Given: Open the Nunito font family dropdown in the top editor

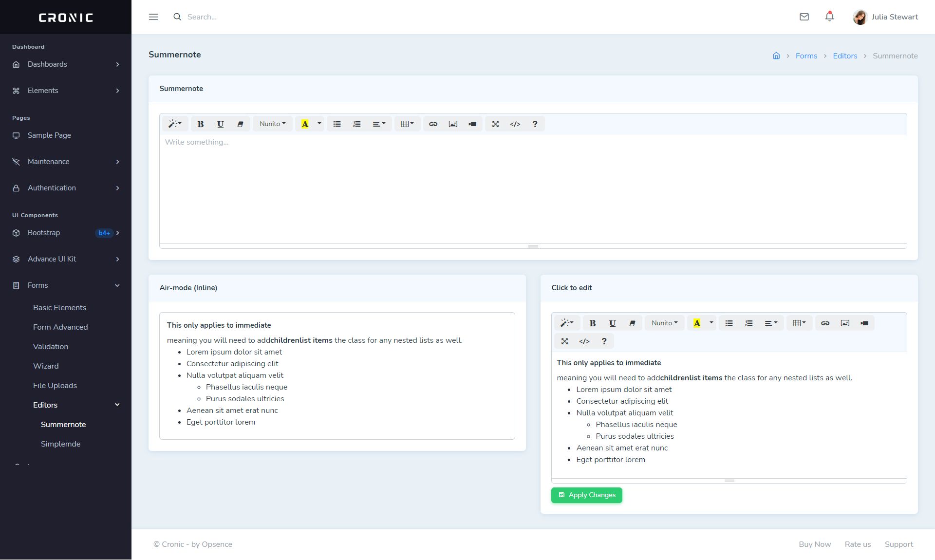Looking at the screenshot, I should 272,124.
